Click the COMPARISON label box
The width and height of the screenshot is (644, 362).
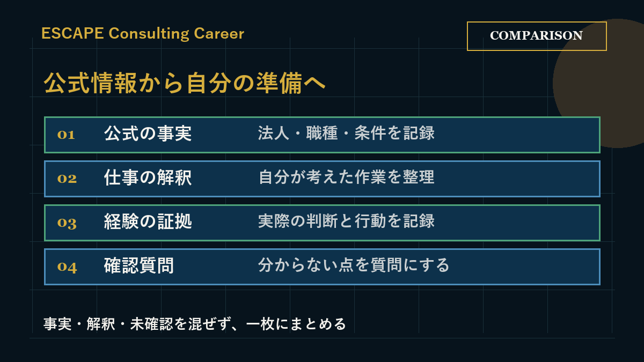(x=537, y=36)
